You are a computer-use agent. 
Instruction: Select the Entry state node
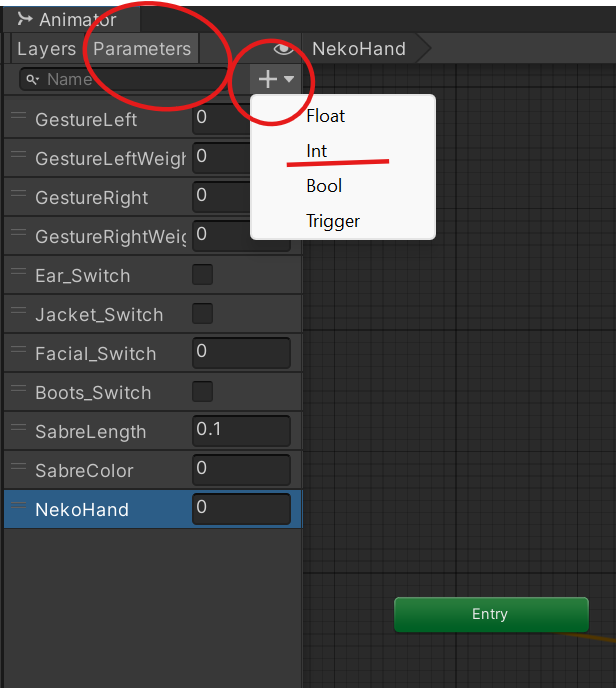point(491,614)
